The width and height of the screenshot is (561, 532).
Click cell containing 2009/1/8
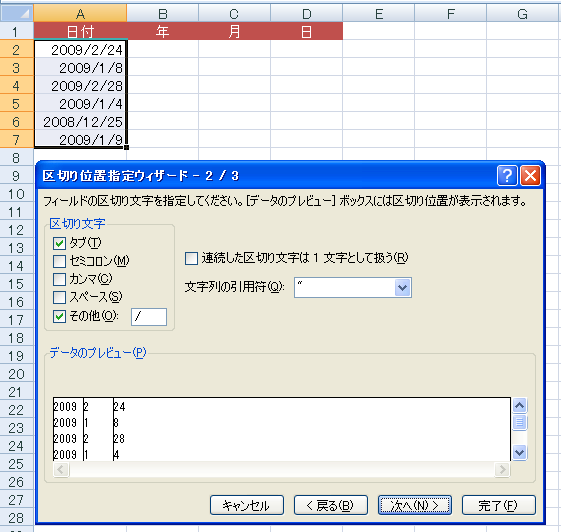80,67
